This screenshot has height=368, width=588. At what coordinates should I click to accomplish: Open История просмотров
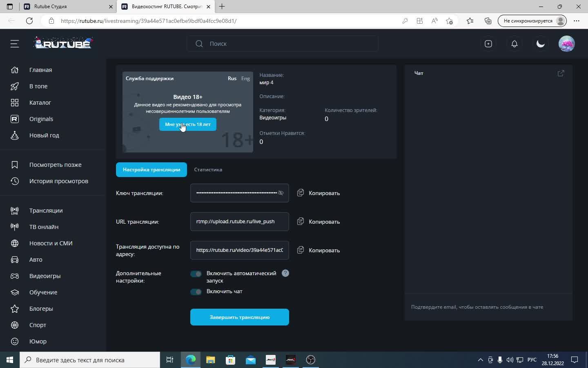click(x=58, y=181)
